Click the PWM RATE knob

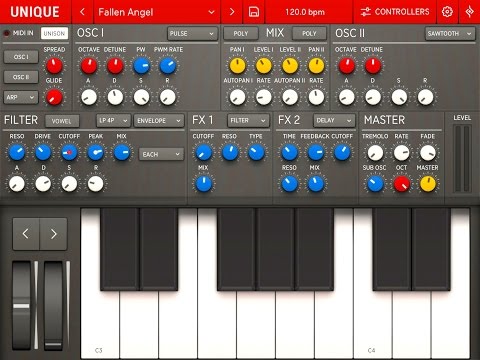pyautogui.click(x=168, y=66)
